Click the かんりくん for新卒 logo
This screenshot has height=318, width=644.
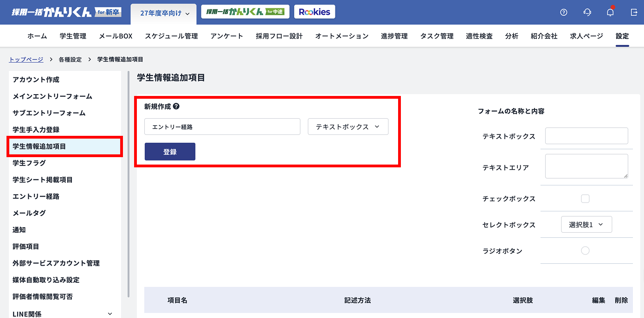pyautogui.click(x=65, y=12)
